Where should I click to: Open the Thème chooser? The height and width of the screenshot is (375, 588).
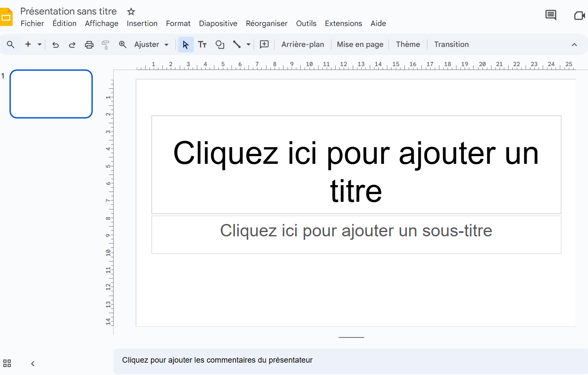407,44
